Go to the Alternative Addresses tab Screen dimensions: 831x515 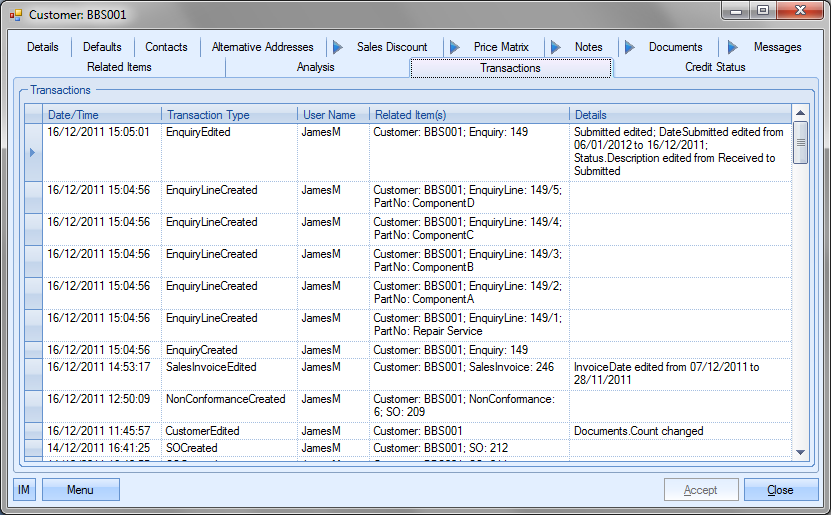pyautogui.click(x=262, y=47)
